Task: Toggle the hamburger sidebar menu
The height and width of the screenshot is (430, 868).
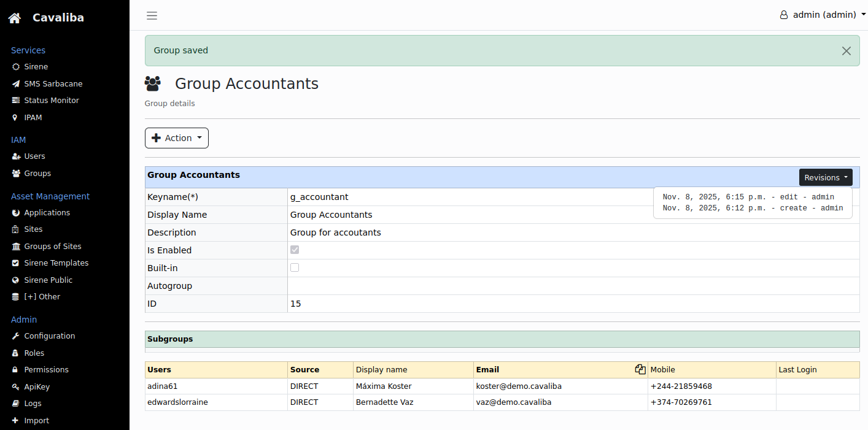Action: coord(152,15)
